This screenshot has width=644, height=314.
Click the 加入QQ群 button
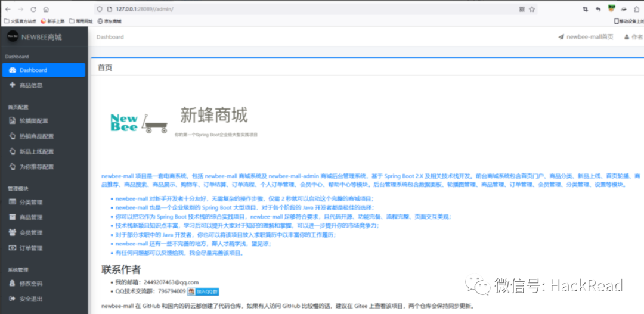click(203, 291)
